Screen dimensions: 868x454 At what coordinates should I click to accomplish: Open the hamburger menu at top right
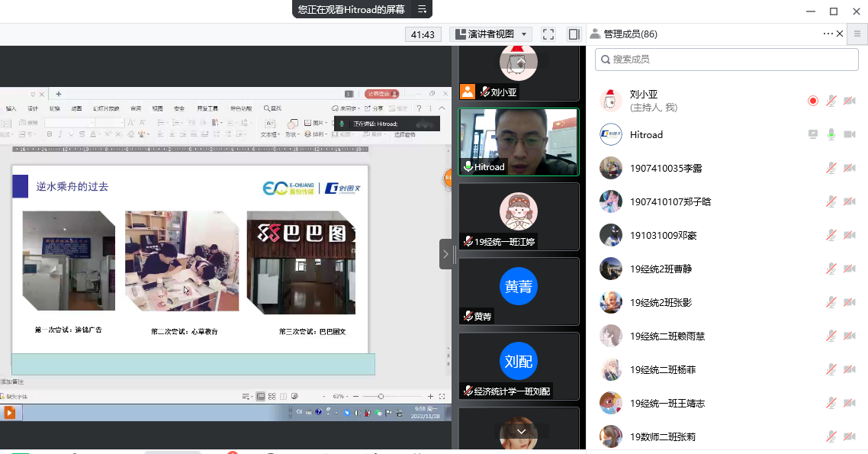pyautogui.click(x=858, y=34)
